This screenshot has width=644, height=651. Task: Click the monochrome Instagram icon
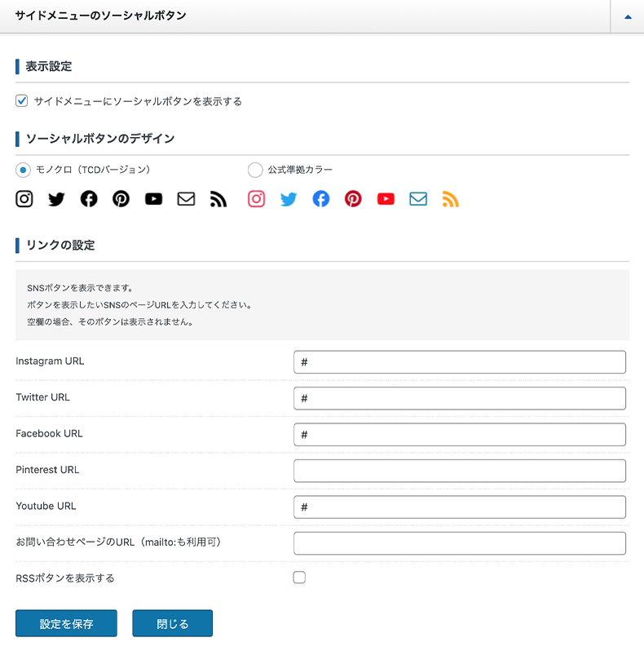pyautogui.click(x=24, y=199)
